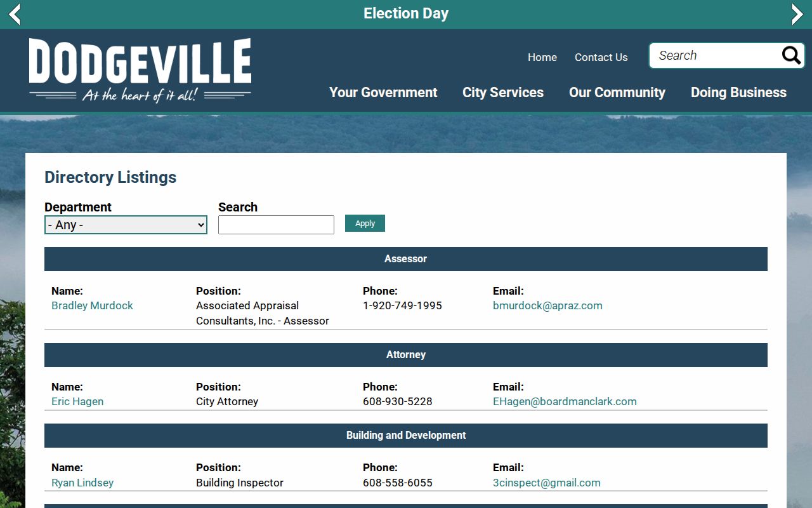Open the Election Day banner link
This screenshot has height=508, width=812.
coord(406,13)
